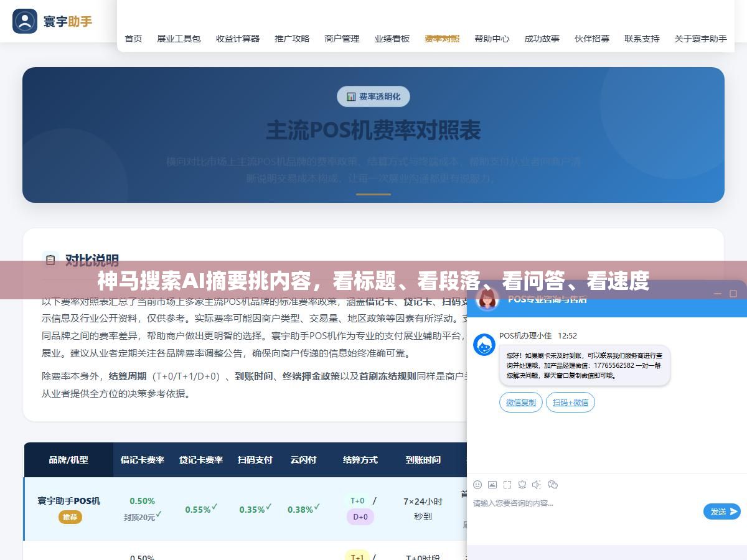747x560 pixels.
Task: Click the 对比说明 section heading
Action: click(x=92, y=259)
